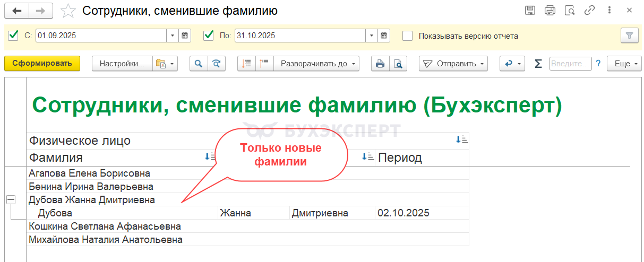Screen dimensions: 644x262
Task: Open the title bar print preview icon
Action: click(570, 10)
